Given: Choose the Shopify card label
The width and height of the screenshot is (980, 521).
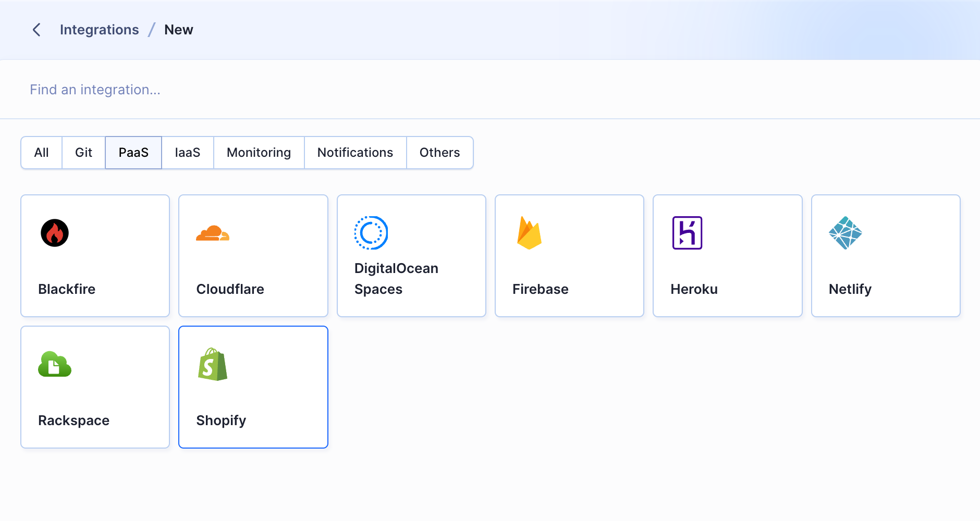Looking at the screenshot, I should coord(222,420).
